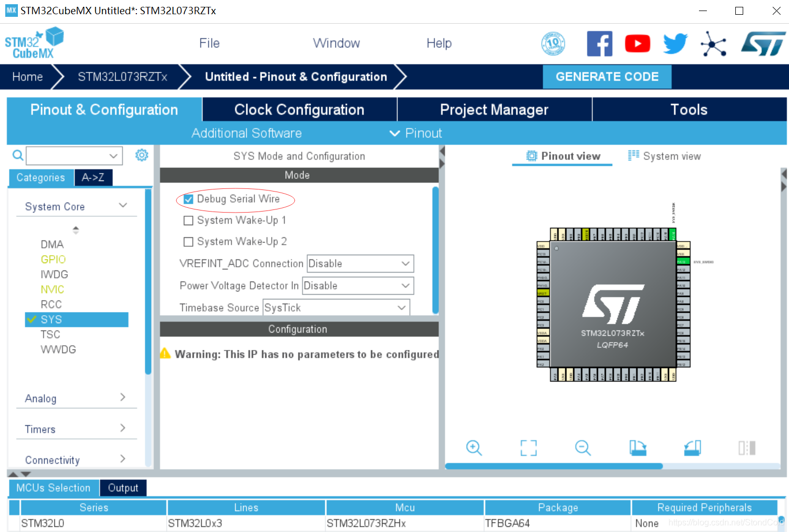Select DMA in System Core
This screenshot has width=789, height=532.
click(52, 244)
